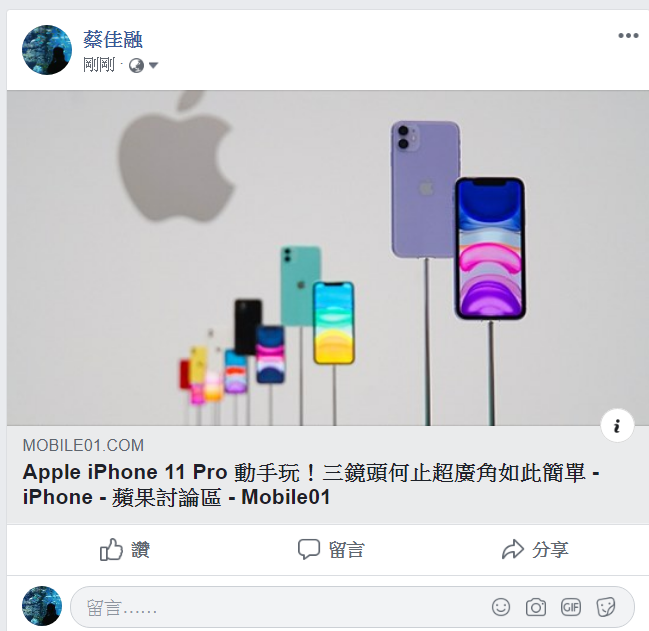Click the thumbs-up Like icon
649x631 pixels.
click(111, 549)
